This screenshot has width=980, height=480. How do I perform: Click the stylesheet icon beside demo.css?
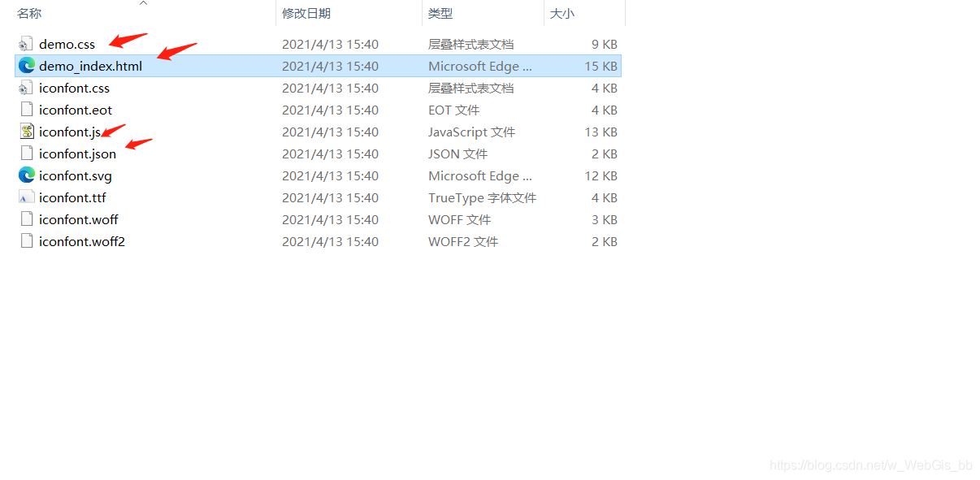[x=25, y=44]
